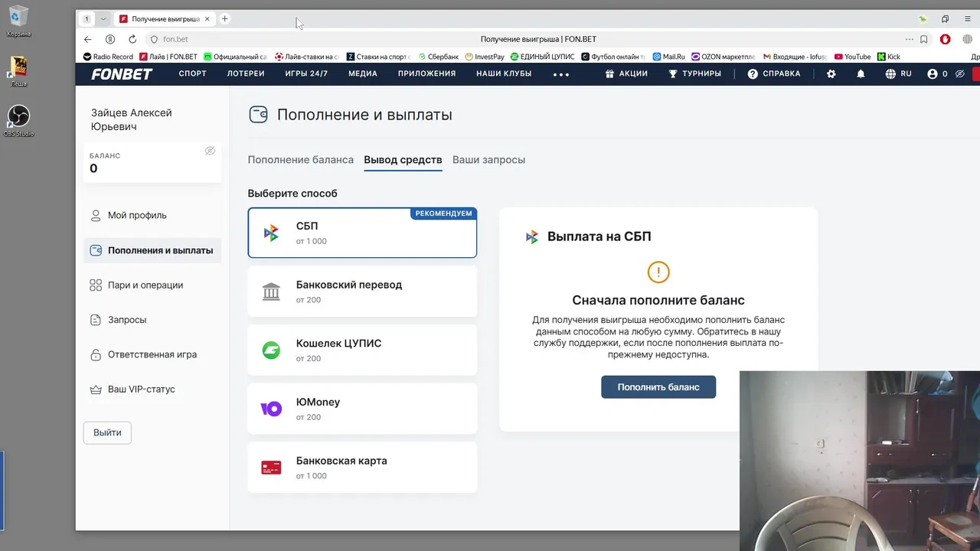Open Приложения menu item
The width and height of the screenshot is (980, 551).
[426, 74]
